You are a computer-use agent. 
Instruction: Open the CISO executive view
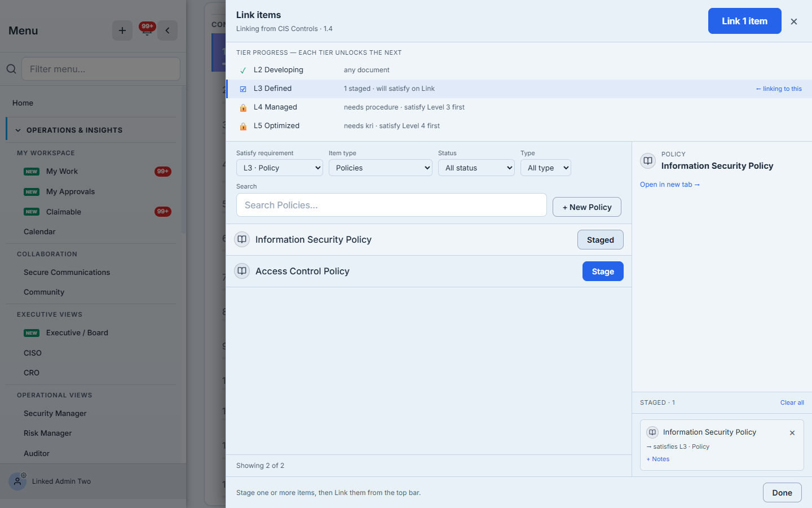[33, 353]
